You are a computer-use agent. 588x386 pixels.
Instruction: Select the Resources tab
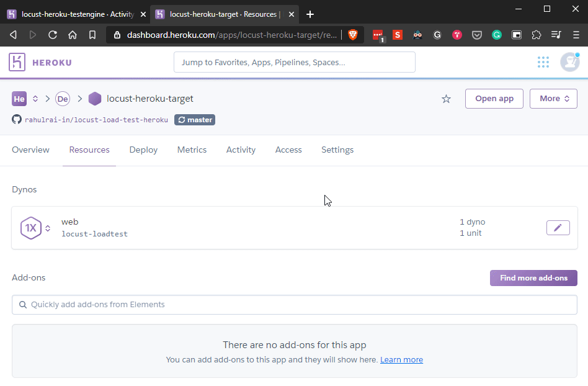tap(89, 150)
